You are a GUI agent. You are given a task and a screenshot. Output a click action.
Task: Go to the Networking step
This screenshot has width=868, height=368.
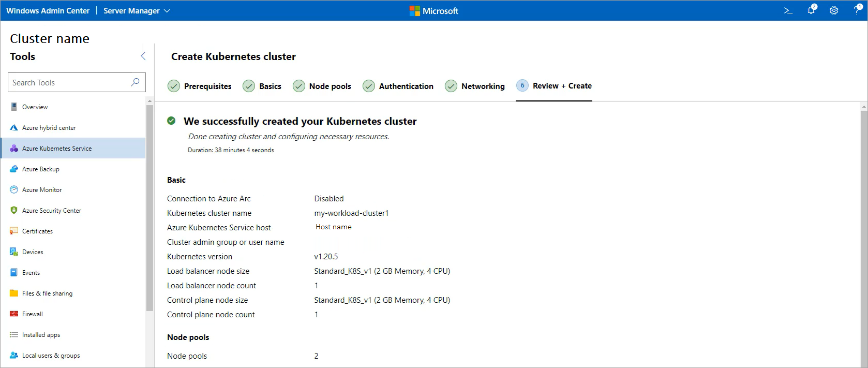pyautogui.click(x=475, y=86)
